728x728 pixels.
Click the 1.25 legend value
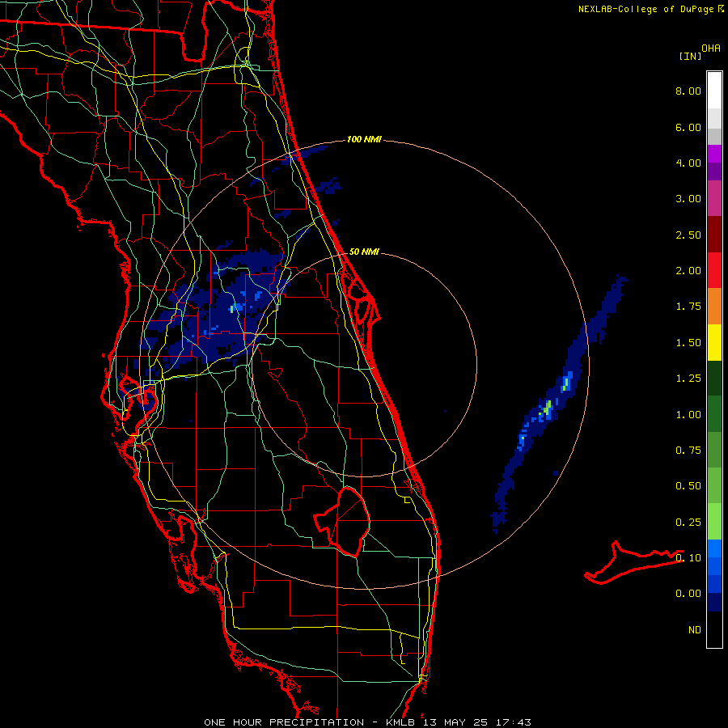pos(688,379)
